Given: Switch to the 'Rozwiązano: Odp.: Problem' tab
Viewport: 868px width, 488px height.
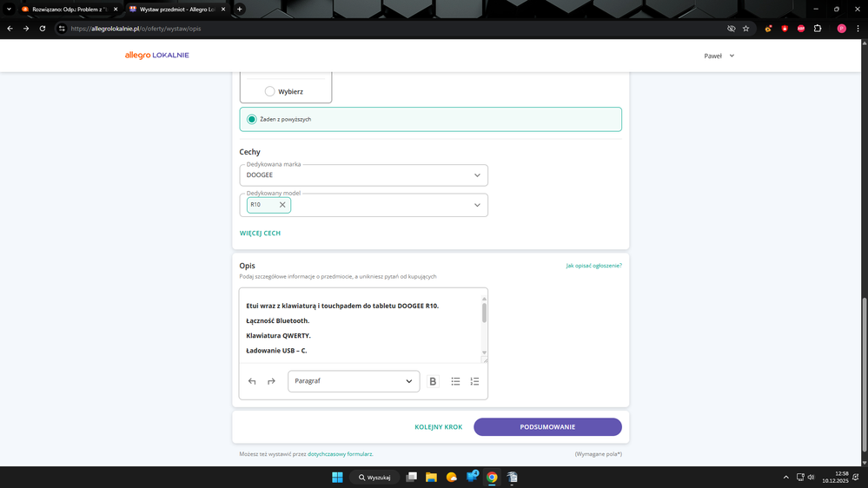Looking at the screenshot, I should point(68,9).
